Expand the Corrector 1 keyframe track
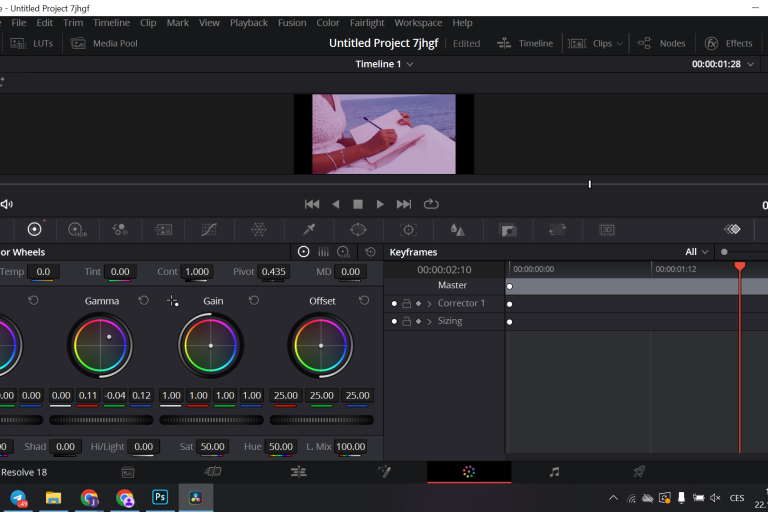Screen dimensions: 768x512 pos(430,304)
